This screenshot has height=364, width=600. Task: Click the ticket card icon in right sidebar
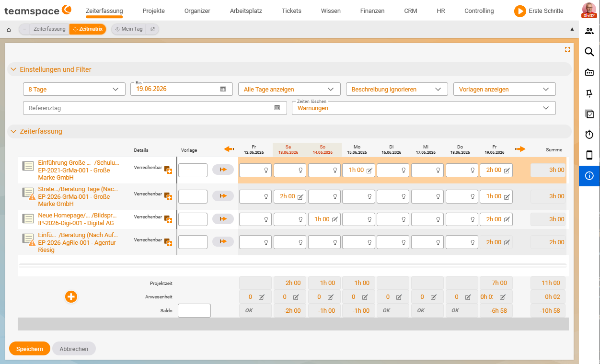[589, 72]
